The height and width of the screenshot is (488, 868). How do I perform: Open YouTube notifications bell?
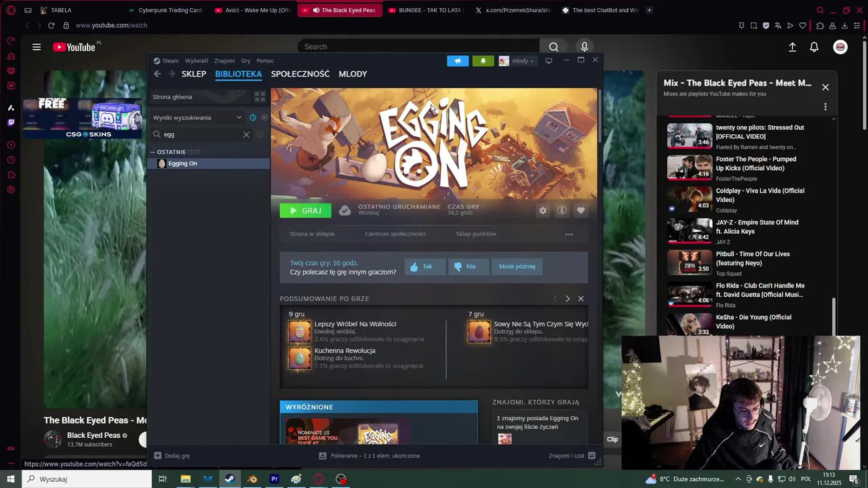814,47
